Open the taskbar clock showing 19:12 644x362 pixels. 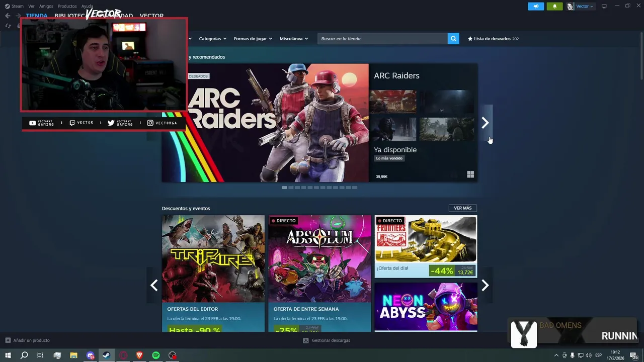click(x=615, y=355)
